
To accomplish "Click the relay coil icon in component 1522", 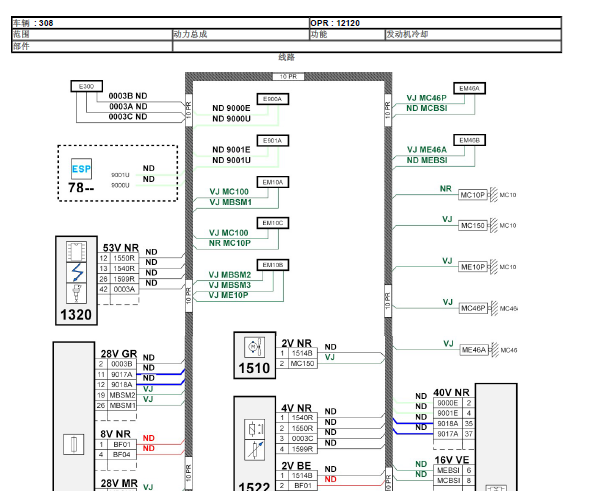I will [x=255, y=429].
